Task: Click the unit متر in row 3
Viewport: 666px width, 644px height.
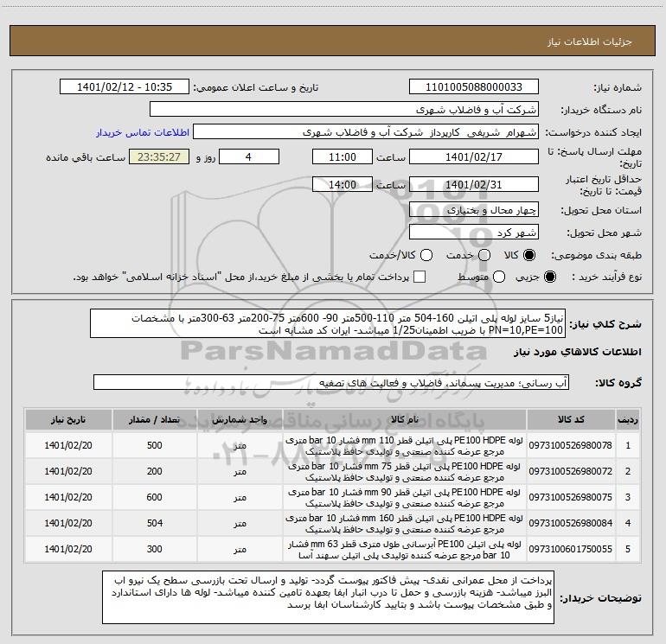Action: coord(240,498)
